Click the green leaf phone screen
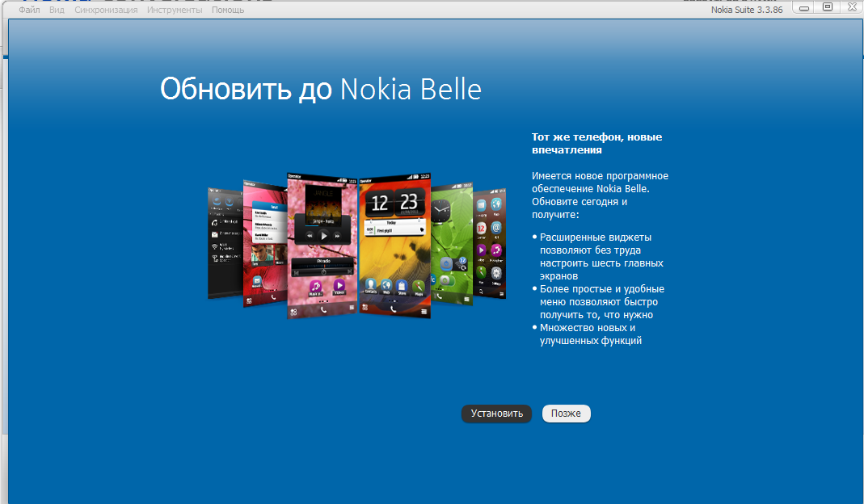Screen dimensions: 864x504 point(451,245)
